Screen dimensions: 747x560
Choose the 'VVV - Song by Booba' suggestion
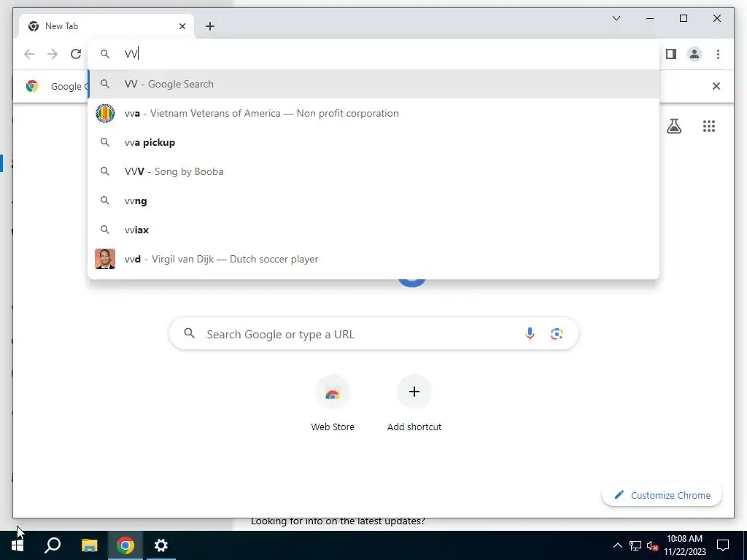[x=373, y=171]
